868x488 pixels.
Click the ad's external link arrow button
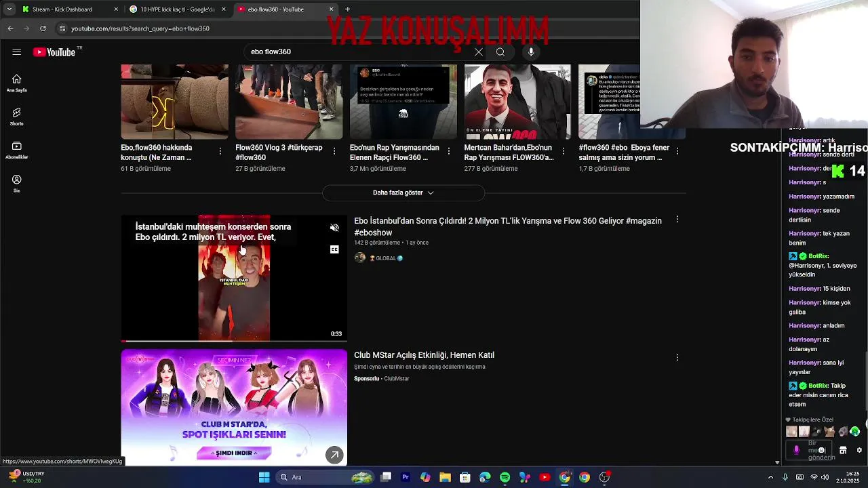pyautogui.click(x=334, y=455)
